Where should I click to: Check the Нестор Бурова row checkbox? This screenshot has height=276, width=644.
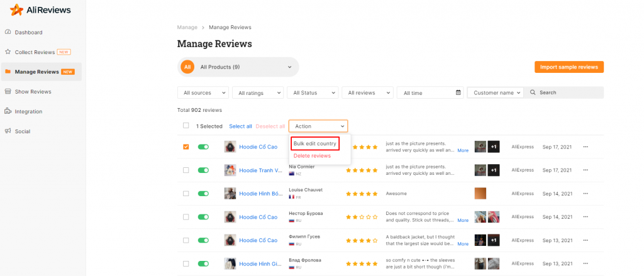(x=186, y=217)
